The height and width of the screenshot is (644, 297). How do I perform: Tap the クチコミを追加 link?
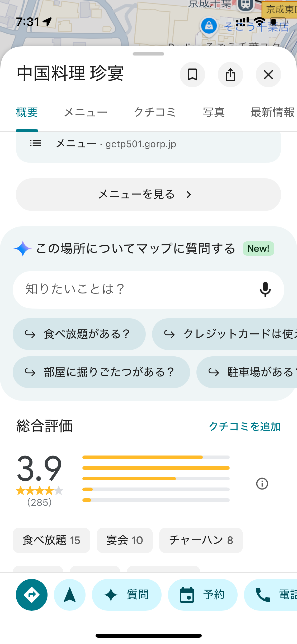tap(244, 426)
